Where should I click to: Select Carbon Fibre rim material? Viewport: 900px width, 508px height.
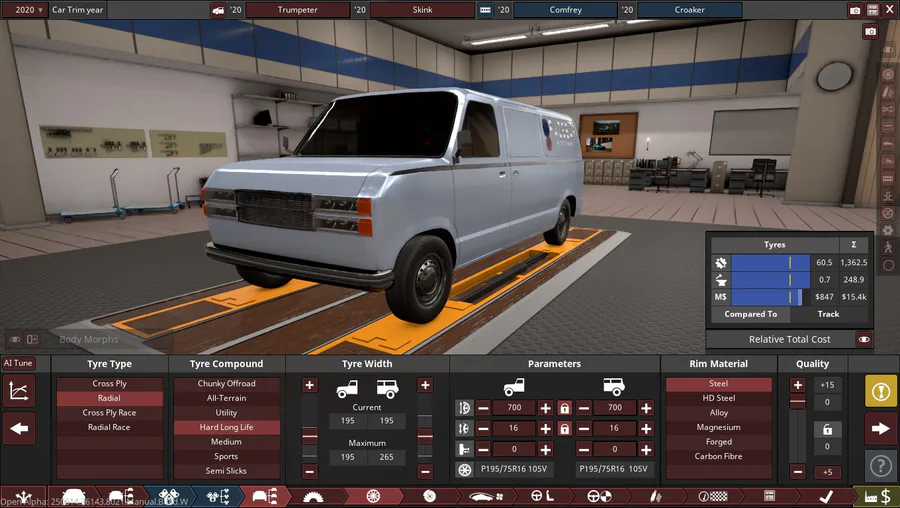[x=718, y=456]
